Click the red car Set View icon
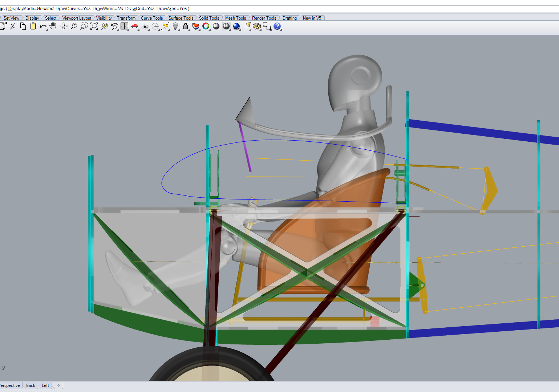The image size is (559, 392). pos(135,26)
